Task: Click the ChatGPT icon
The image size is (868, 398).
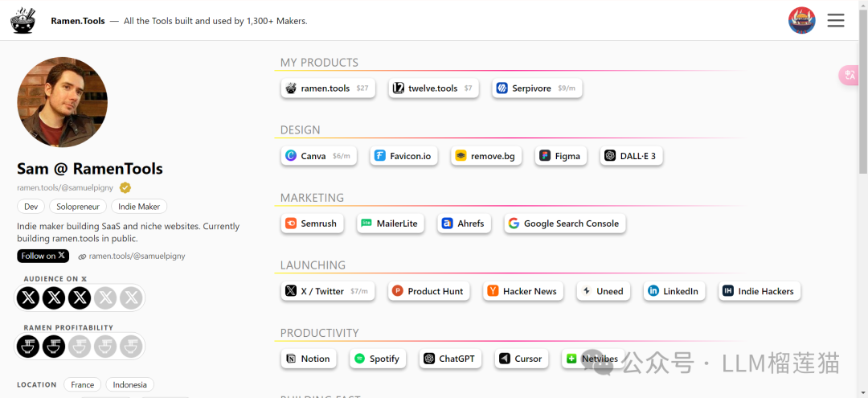Action: click(x=429, y=359)
